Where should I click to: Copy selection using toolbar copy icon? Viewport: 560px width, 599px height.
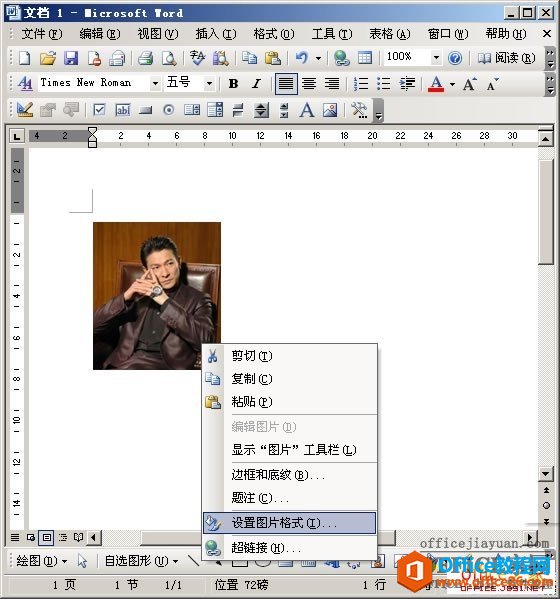[249, 58]
